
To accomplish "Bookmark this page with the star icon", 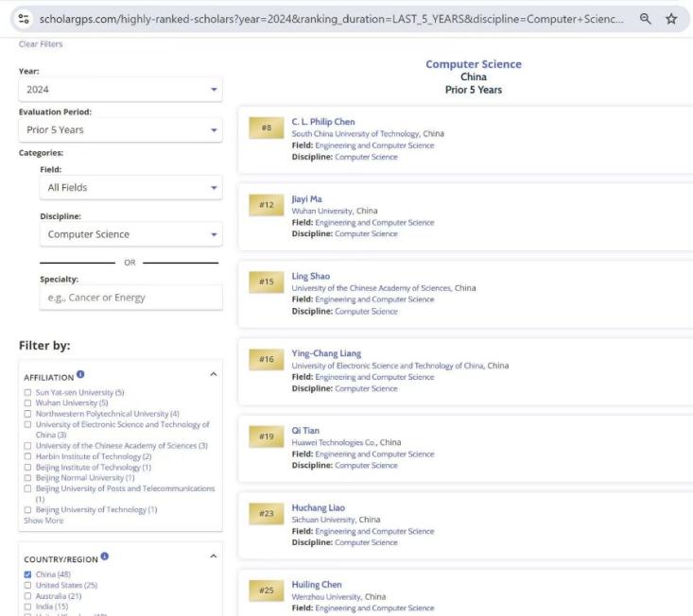I will tap(671, 18).
